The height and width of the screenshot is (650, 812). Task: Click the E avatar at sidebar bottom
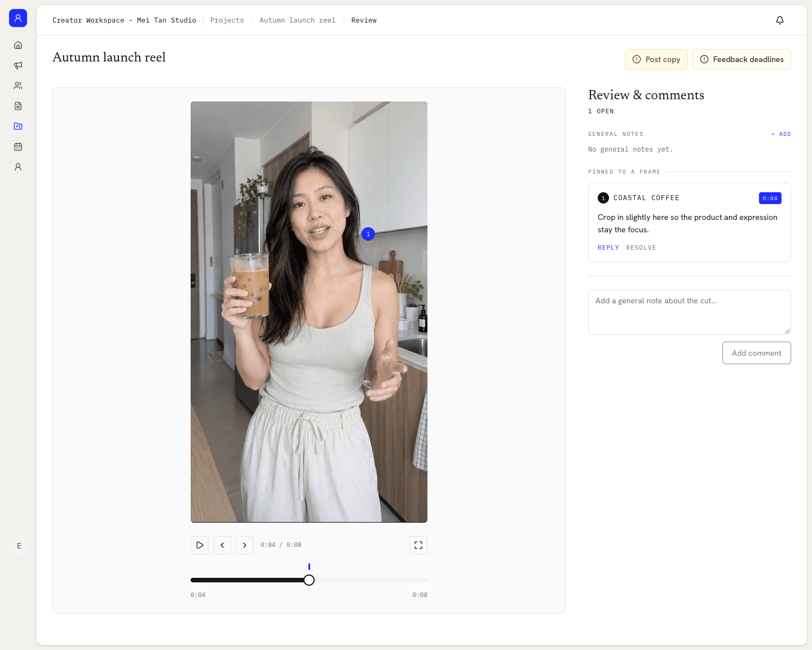click(x=19, y=546)
